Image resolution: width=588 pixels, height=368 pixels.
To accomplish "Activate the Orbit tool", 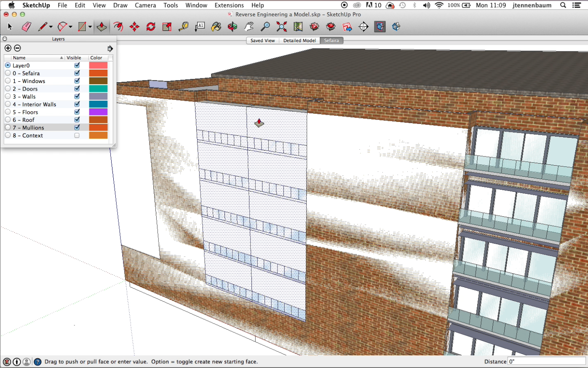I will pos(233,27).
